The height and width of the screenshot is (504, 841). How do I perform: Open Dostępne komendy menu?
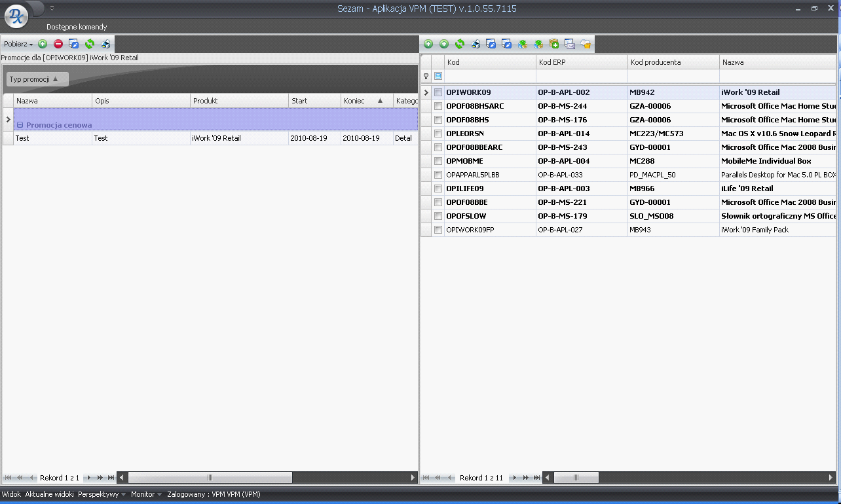[x=77, y=27]
